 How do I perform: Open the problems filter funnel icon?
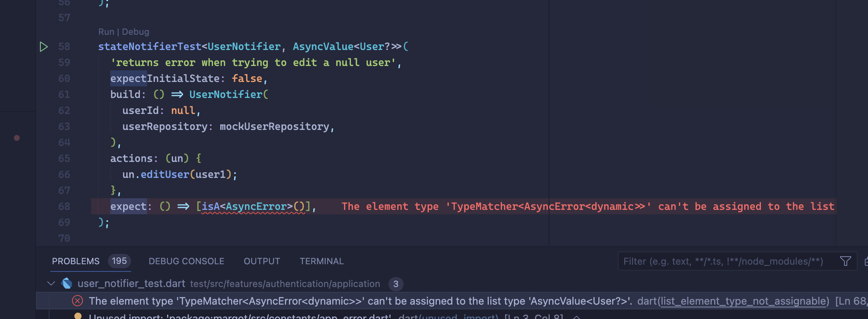[x=845, y=261]
